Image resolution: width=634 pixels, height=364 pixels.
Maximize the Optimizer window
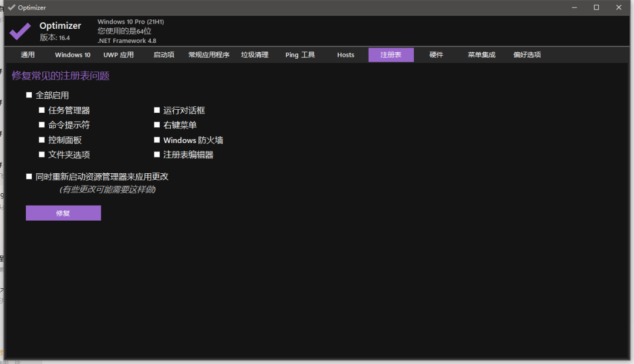(596, 7)
